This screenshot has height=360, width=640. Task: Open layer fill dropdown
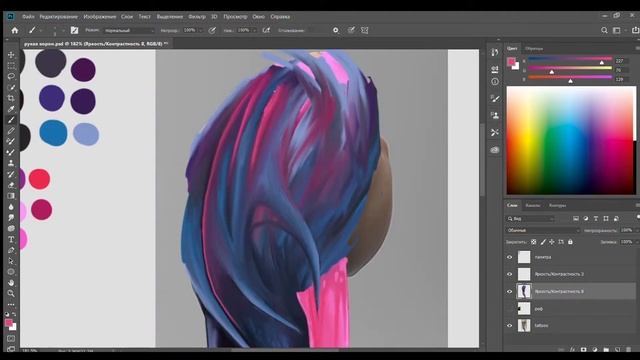(636, 242)
